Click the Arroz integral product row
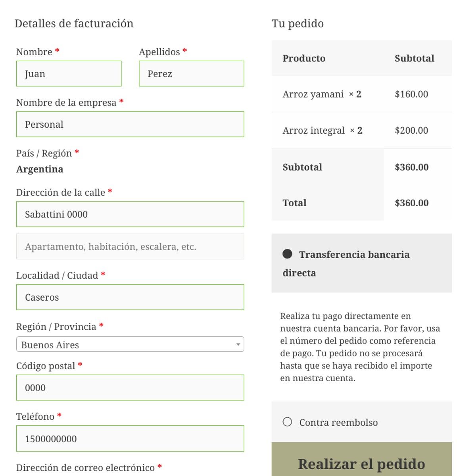The width and height of the screenshot is (476, 476). click(361, 131)
